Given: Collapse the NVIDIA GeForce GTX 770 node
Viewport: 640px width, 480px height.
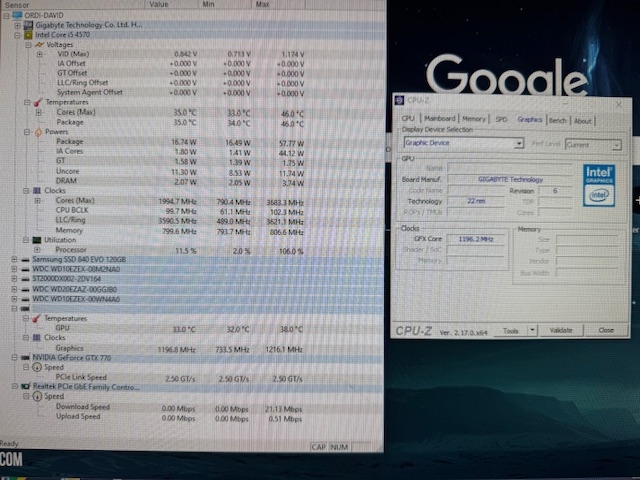Looking at the screenshot, I should click(x=14, y=358).
